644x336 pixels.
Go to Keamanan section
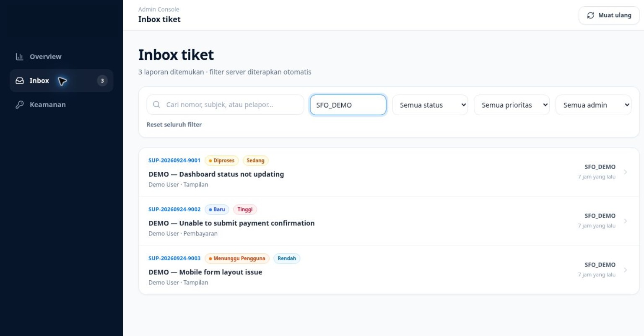click(x=62, y=105)
